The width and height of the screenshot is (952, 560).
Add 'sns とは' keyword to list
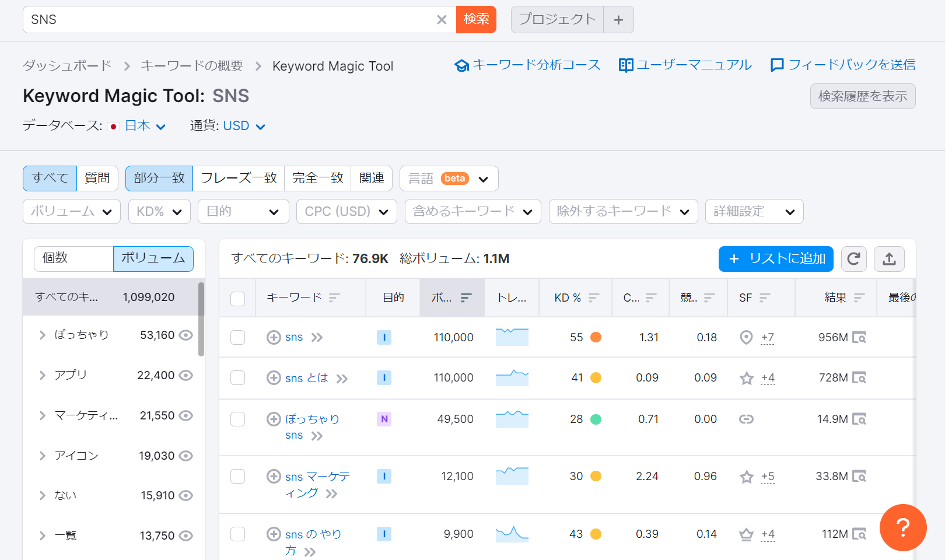pyautogui.click(x=274, y=377)
